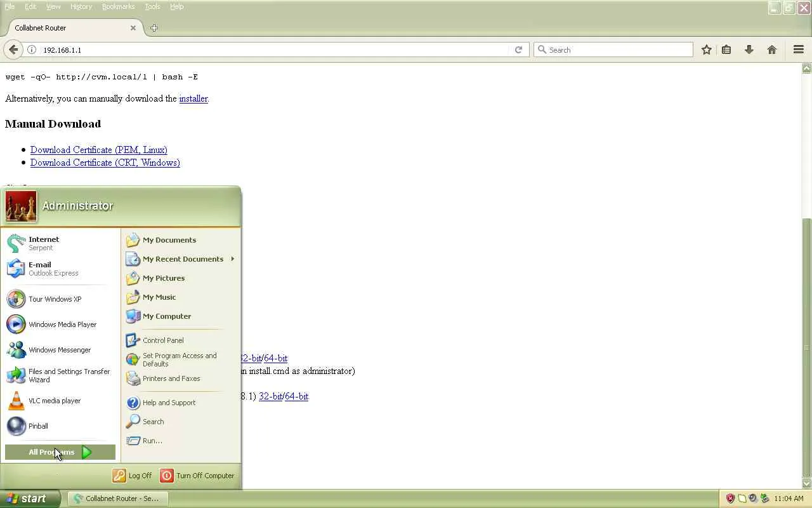Open the File menu
The width and height of the screenshot is (812, 508).
pos(10,6)
